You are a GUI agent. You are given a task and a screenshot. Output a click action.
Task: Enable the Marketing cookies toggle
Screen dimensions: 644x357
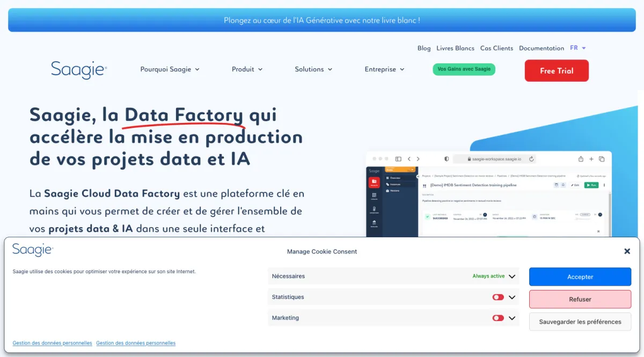(x=498, y=318)
